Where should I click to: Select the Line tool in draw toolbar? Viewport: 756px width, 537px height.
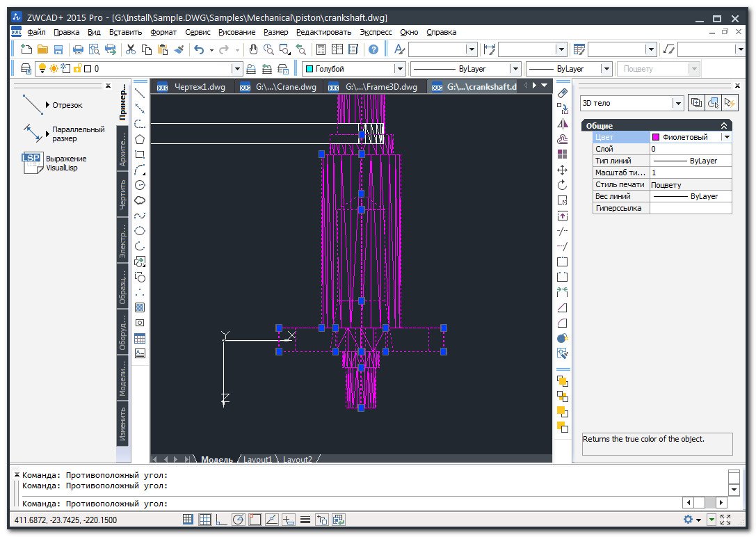pyautogui.click(x=140, y=93)
